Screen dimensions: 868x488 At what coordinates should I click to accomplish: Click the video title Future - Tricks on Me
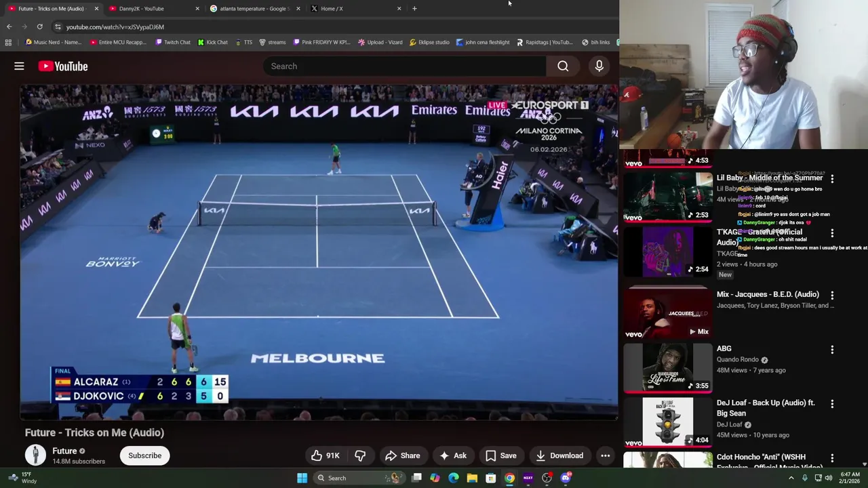[94, 432]
